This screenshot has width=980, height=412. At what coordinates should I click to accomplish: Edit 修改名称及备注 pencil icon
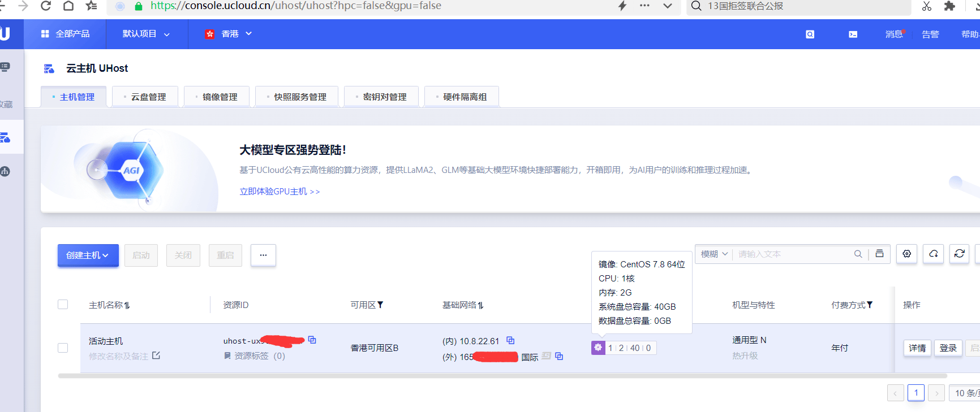pos(156,355)
